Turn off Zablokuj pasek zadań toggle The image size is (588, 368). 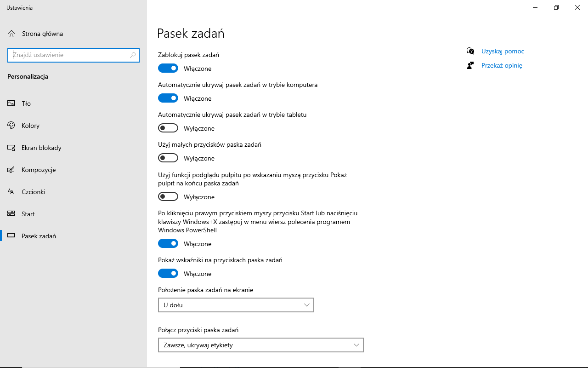pyautogui.click(x=168, y=69)
